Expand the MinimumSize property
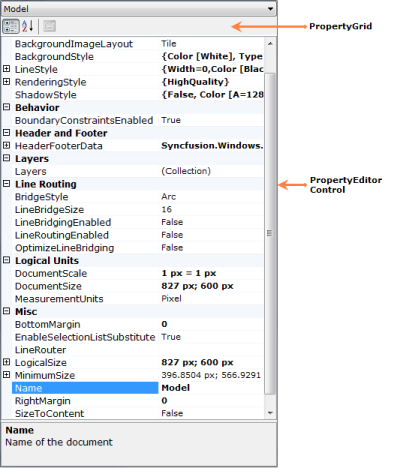The image size is (394, 468). coord(6,375)
